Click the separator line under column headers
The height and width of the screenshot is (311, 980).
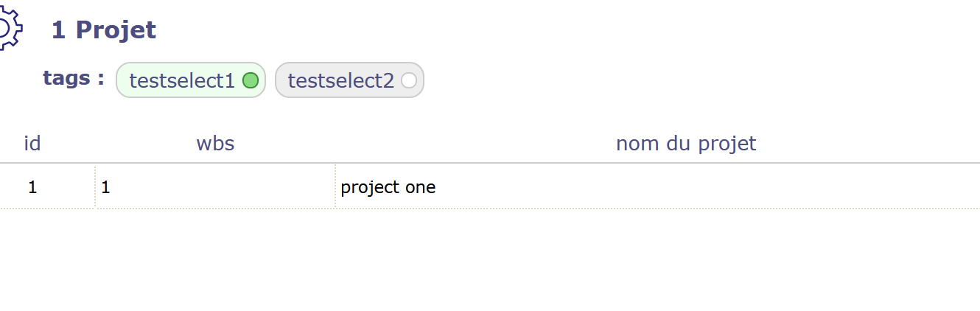pos(490,163)
